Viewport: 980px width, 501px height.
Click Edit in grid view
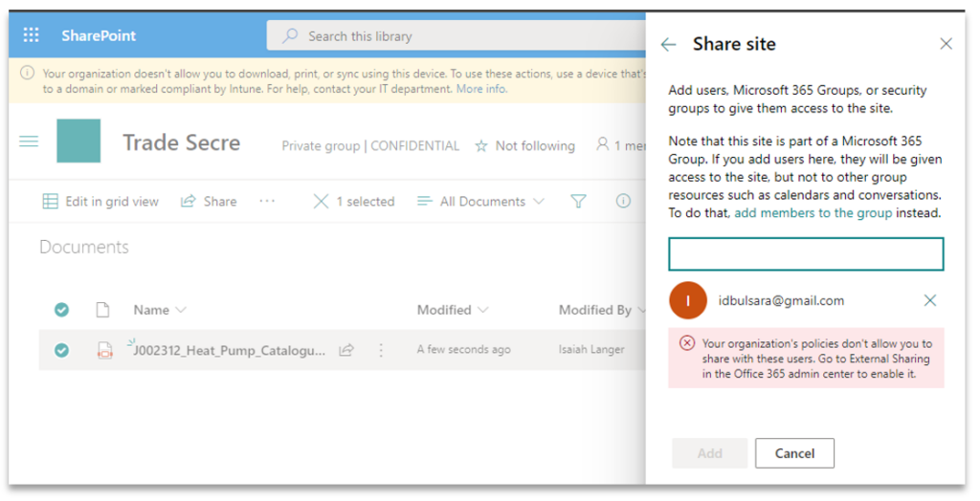tap(100, 201)
